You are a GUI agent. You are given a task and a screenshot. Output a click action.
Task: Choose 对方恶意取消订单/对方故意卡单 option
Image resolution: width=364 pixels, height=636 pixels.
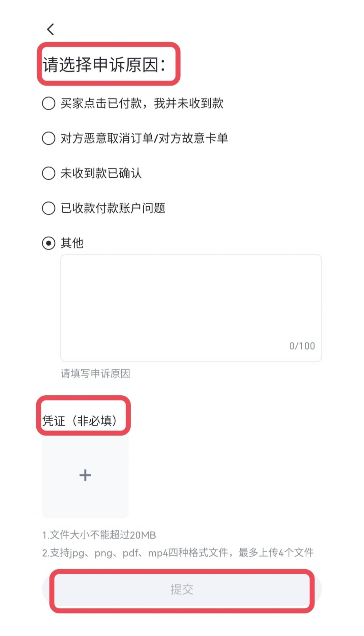[x=49, y=139]
